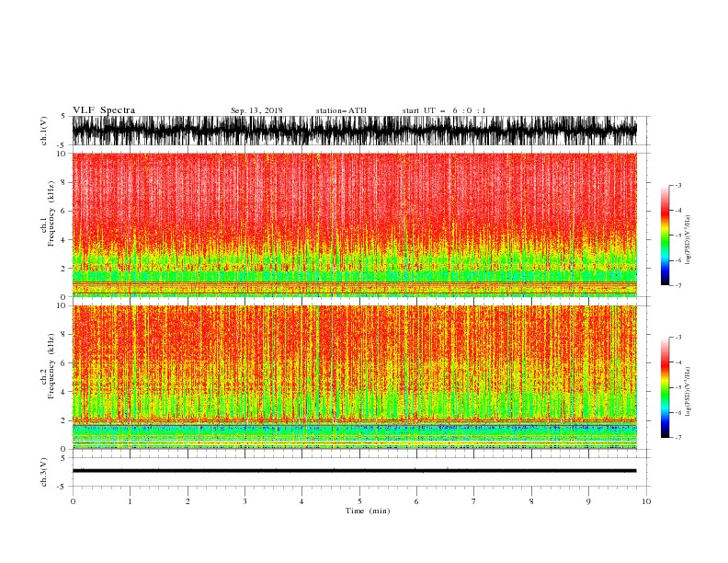Click the "-7" label on ch.1 color scale
Screen dimensions: 728x563
tap(677, 285)
